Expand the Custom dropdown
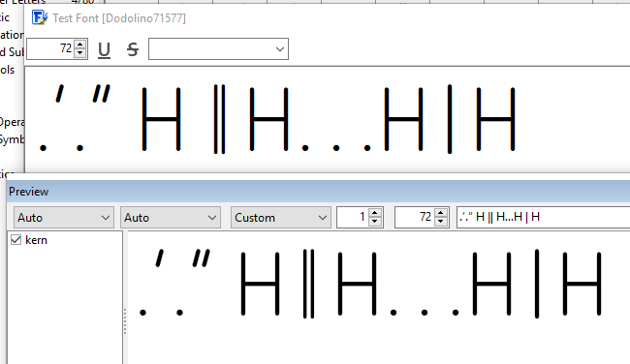The width and height of the screenshot is (630, 364). tap(281, 218)
